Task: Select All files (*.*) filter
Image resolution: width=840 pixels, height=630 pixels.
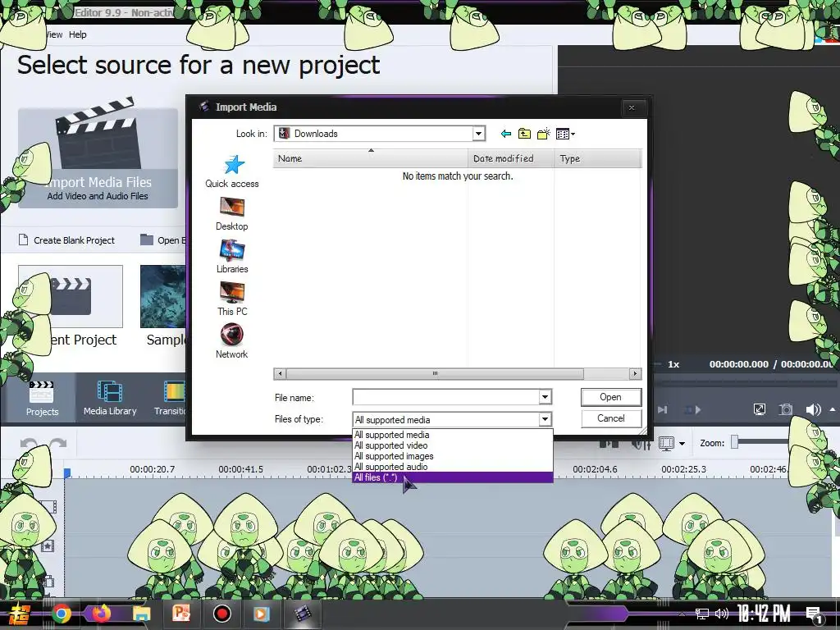Action: coord(453,477)
